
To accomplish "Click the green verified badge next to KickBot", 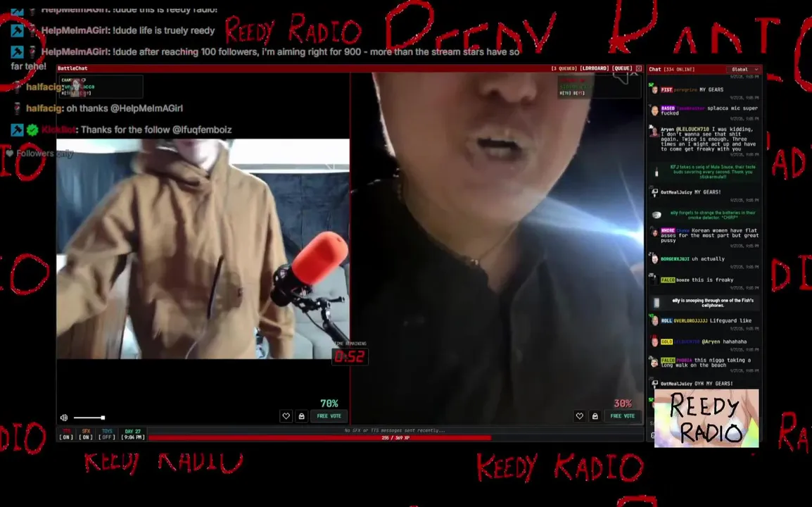I will click(32, 130).
